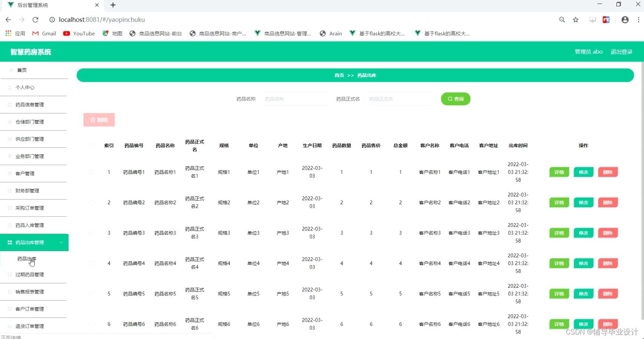
Task: Close the 后台管理系统 tab
Action: (97, 5)
